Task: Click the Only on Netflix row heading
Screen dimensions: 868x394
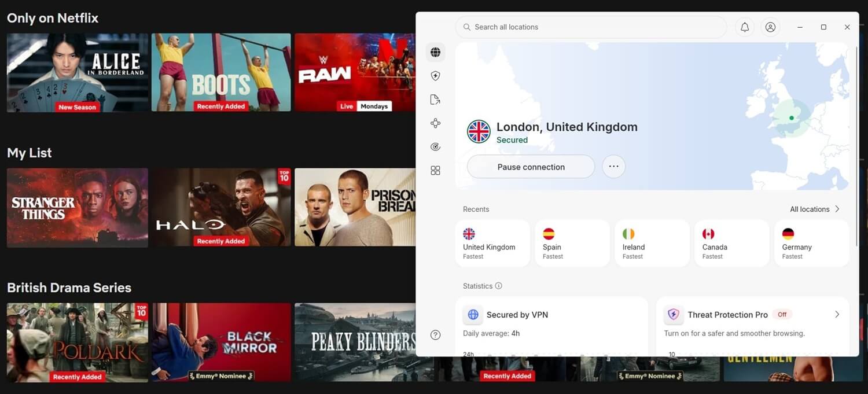Action: coord(53,18)
